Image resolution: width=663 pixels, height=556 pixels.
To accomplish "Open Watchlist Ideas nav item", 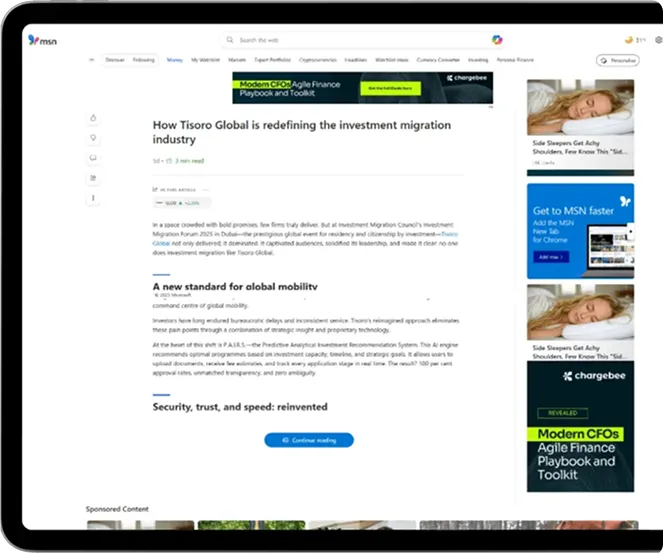I will click(x=392, y=60).
